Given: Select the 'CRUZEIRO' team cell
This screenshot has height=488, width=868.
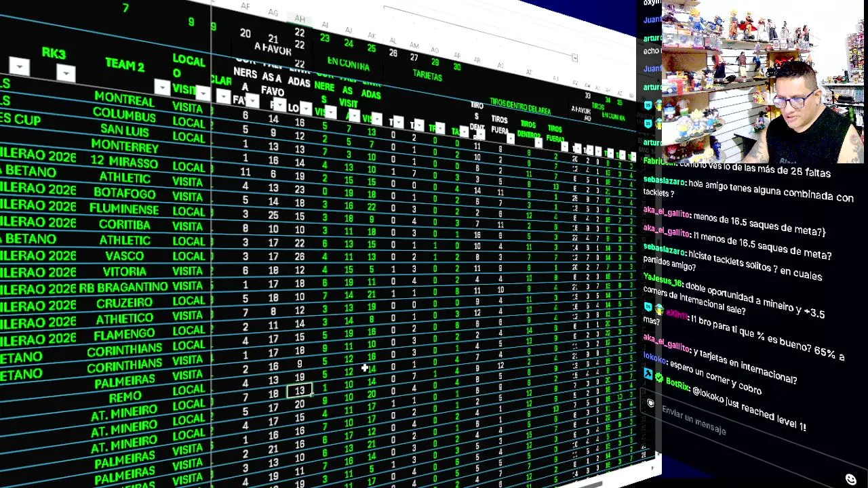Looking at the screenshot, I should pyautogui.click(x=125, y=303).
